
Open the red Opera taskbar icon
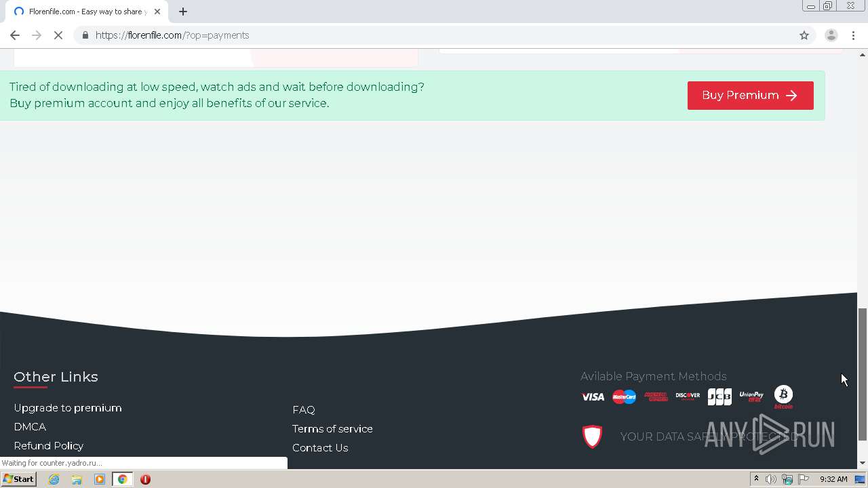pyautogui.click(x=145, y=479)
